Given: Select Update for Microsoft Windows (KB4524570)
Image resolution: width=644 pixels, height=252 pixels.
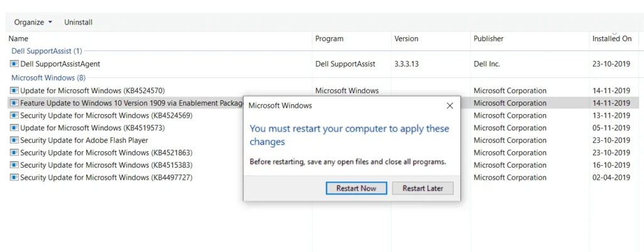Looking at the screenshot, I should (92, 90).
